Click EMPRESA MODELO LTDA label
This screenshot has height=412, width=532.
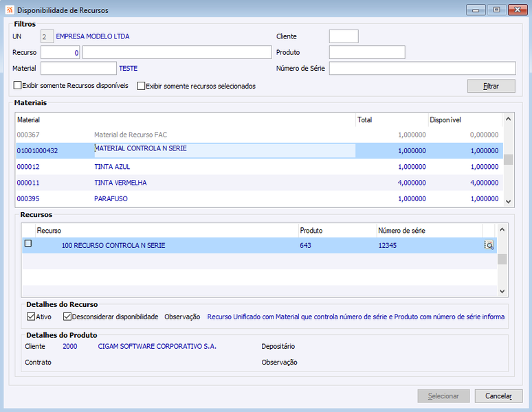[x=93, y=36]
